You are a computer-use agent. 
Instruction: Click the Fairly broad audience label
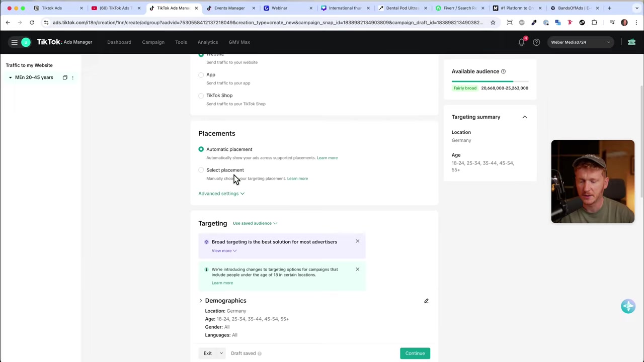465,88
